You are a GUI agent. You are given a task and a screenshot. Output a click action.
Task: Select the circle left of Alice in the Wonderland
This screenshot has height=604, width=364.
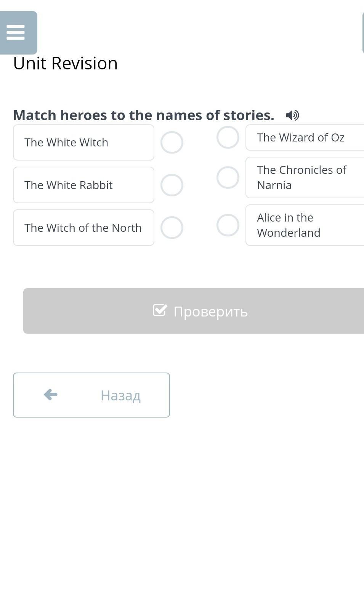(228, 225)
